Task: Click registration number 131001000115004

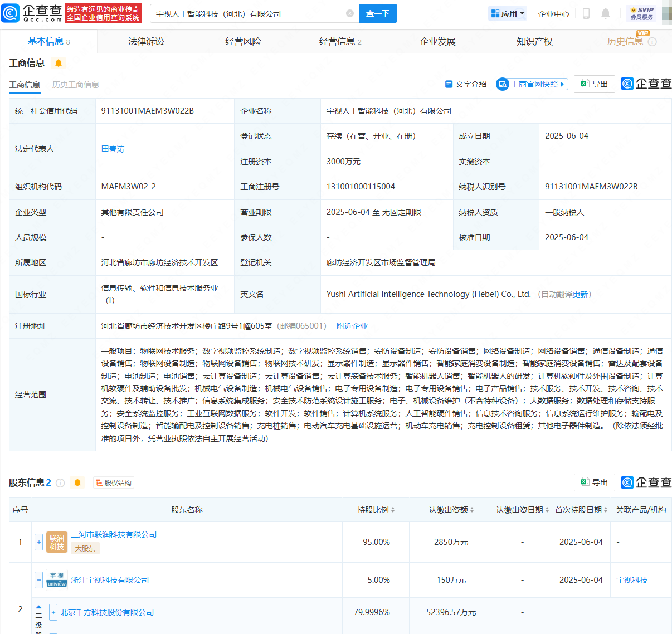Action: [361, 187]
